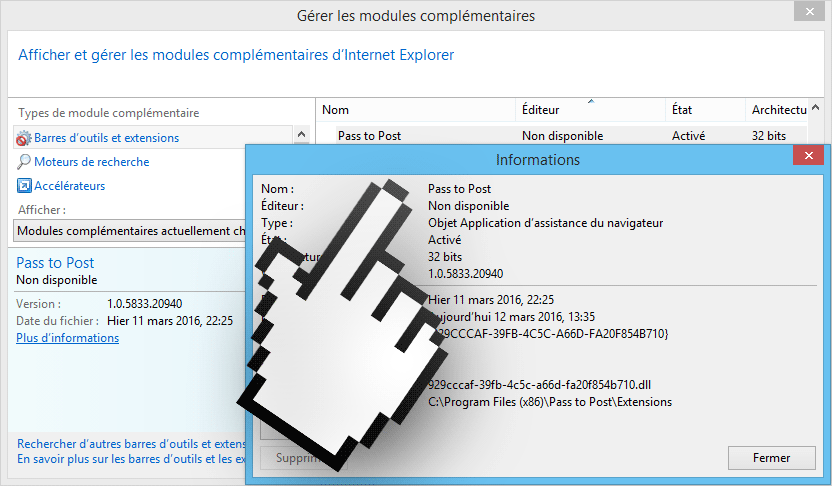The width and height of the screenshot is (832, 486).
Task: Click the scroll up arrow of types list
Action: click(301, 134)
